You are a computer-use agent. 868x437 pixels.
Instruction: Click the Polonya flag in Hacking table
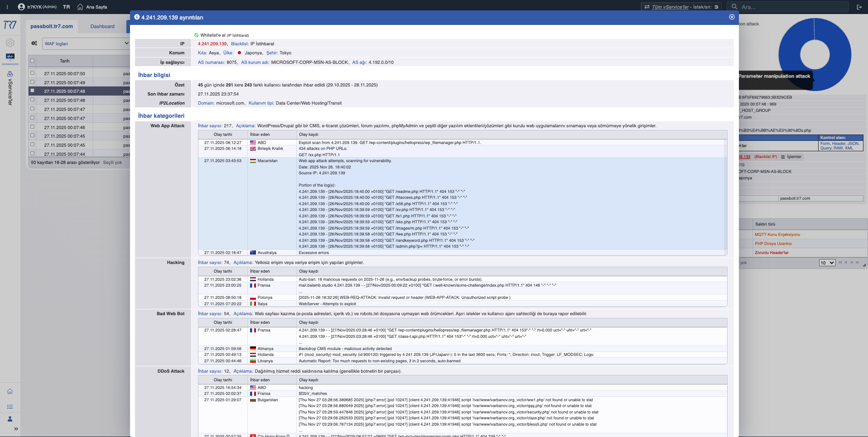(x=253, y=298)
